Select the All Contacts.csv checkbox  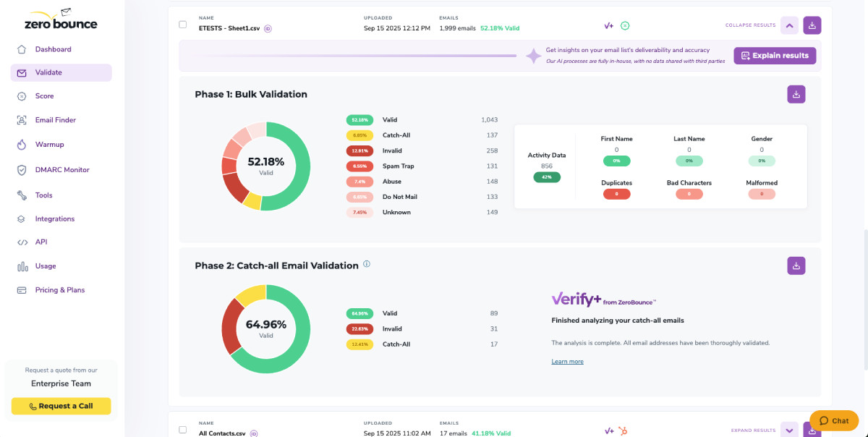[182, 429]
